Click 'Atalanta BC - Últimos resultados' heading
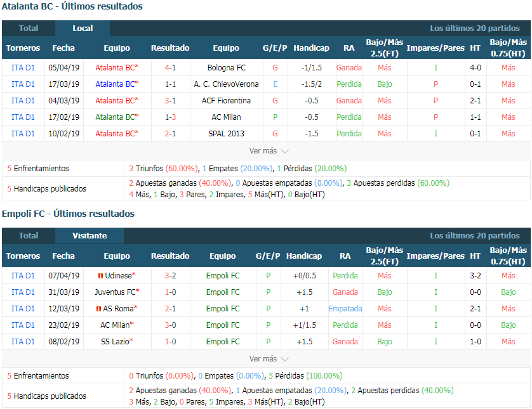532x409 pixels. click(72, 6)
